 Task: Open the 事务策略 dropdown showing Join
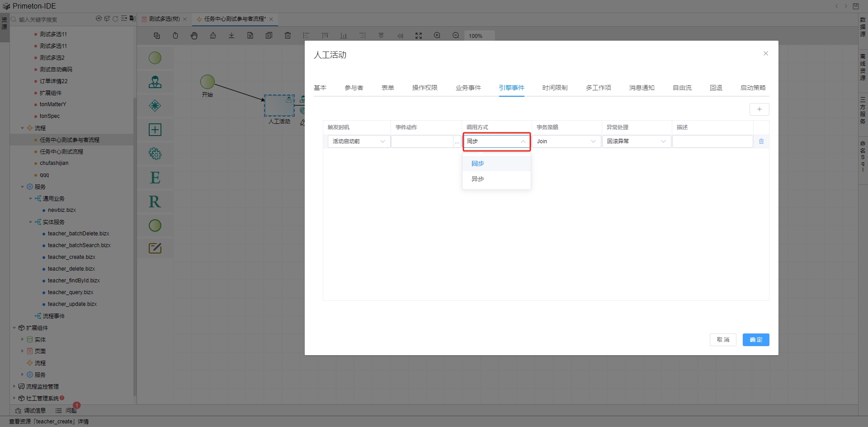[566, 141]
